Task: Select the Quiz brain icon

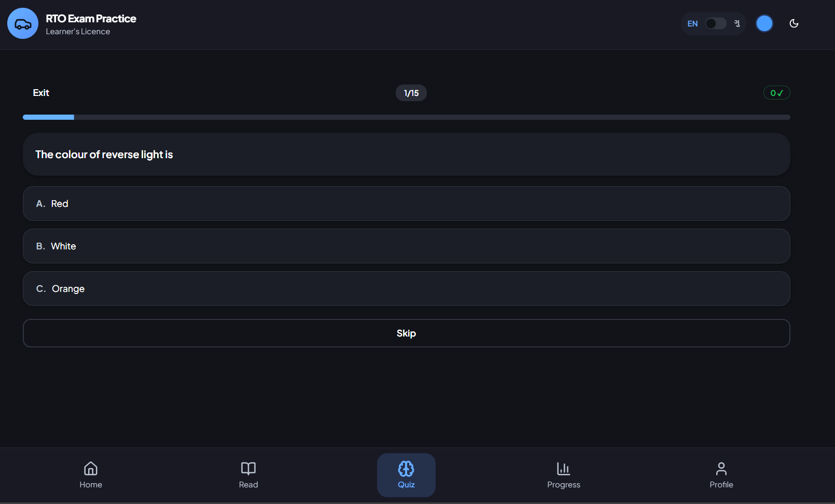Action: point(406,469)
